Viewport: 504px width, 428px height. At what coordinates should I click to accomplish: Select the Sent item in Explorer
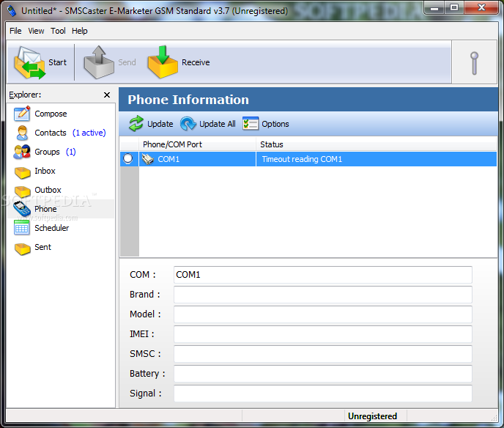[42, 247]
